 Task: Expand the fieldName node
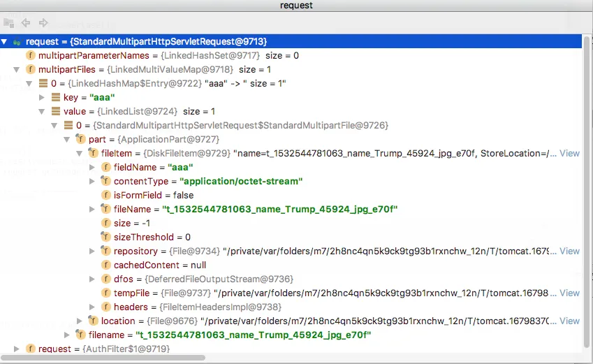tap(92, 167)
